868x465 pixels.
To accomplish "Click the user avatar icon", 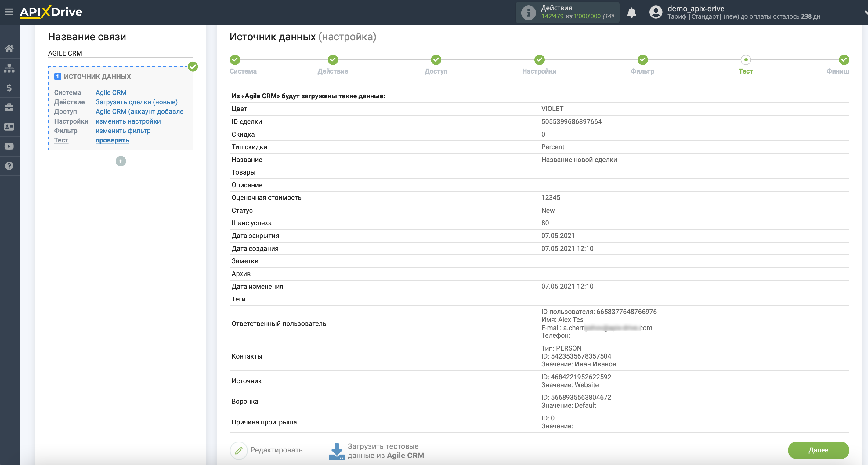I will pyautogui.click(x=656, y=12).
